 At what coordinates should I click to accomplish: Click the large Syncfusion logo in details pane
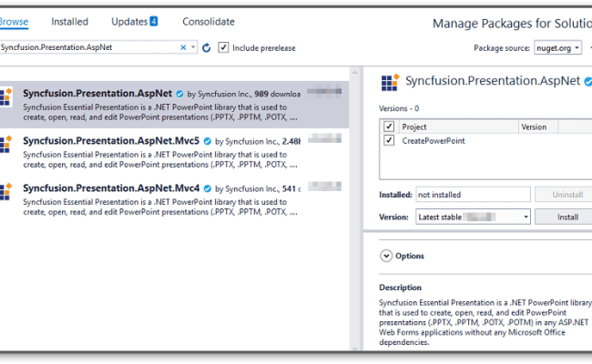tap(390, 82)
